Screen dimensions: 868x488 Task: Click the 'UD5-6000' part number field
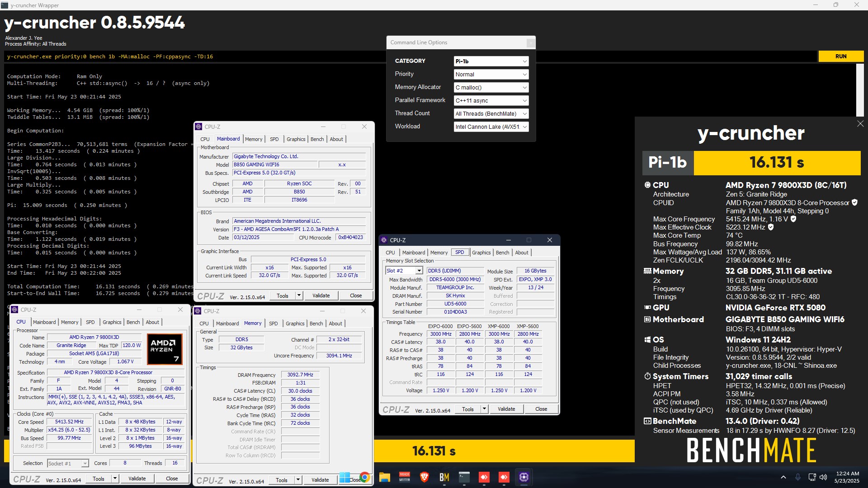(x=455, y=304)
